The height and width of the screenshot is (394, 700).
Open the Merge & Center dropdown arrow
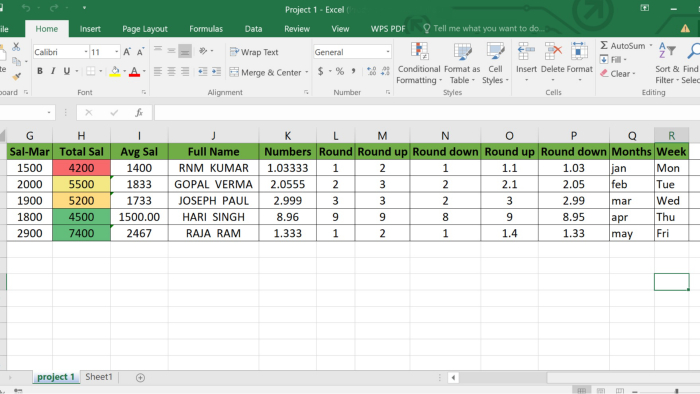[x=307, y=72]
